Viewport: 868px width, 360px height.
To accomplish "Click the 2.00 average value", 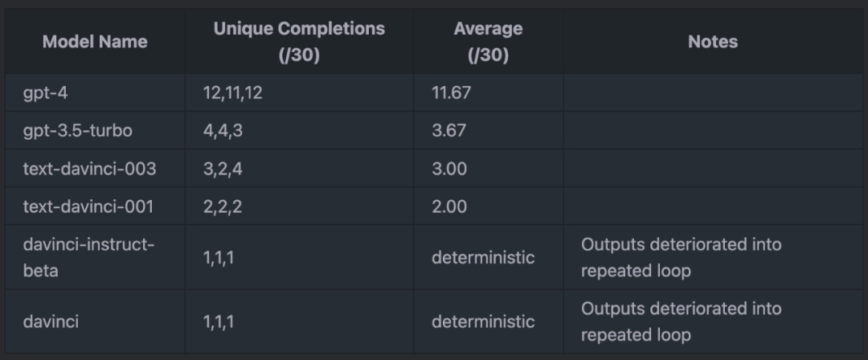I will pos(449,207).
